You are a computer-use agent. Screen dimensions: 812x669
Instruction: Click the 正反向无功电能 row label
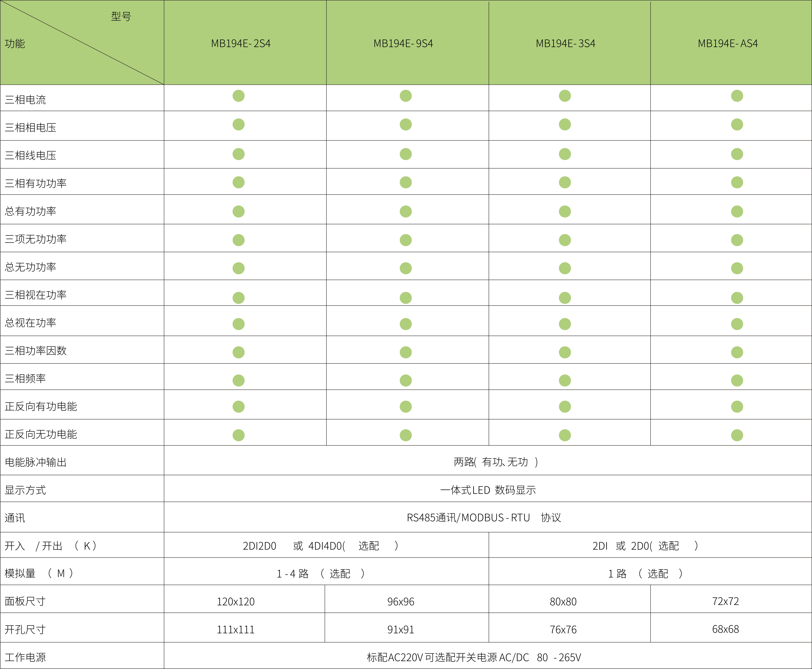[x=41, y=434]
